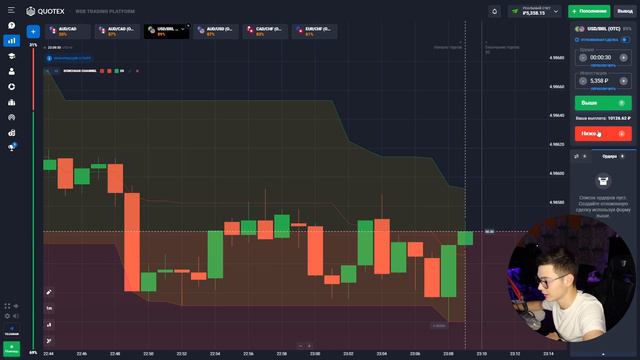The width and height of the screenshot is (640, 360).
Task: Expand the USD/BRL tab dropdown arrow
Action: [182, 29]
